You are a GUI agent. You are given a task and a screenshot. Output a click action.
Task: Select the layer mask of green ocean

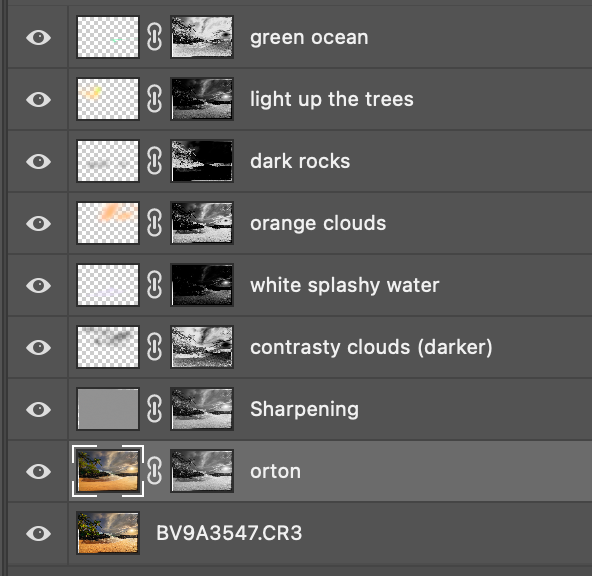point(202,37)
